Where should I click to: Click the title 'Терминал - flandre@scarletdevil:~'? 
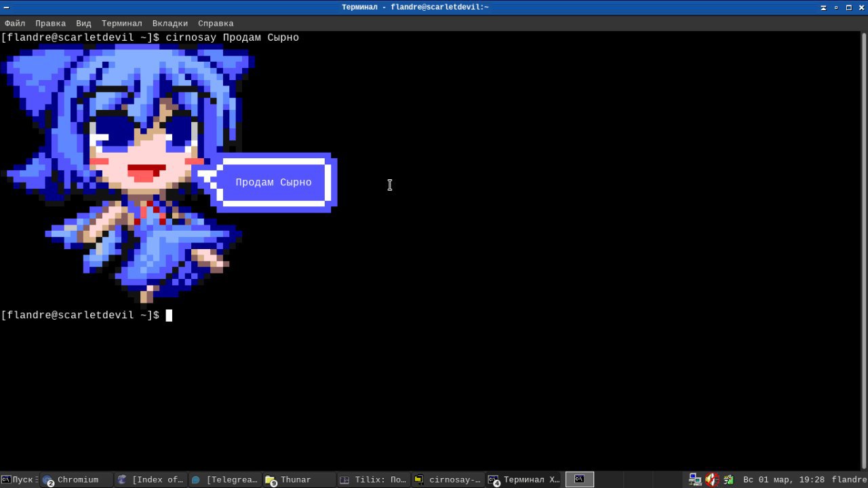pos(416,7)
